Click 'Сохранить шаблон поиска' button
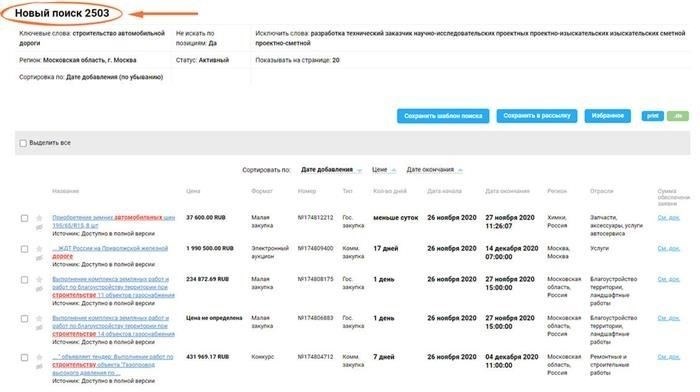700x392 pixels. (443, 116)
